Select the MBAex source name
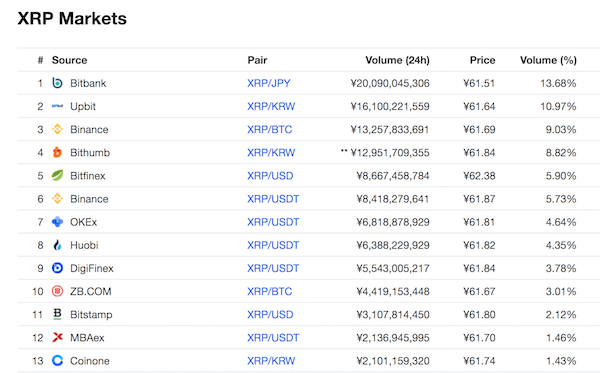 (x=87, y=338)
